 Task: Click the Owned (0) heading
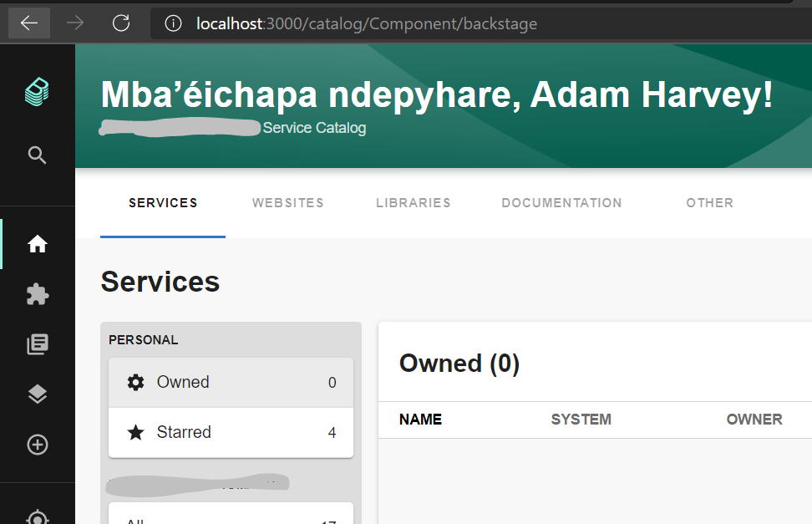pyautogui.click(x=459, y=363)
